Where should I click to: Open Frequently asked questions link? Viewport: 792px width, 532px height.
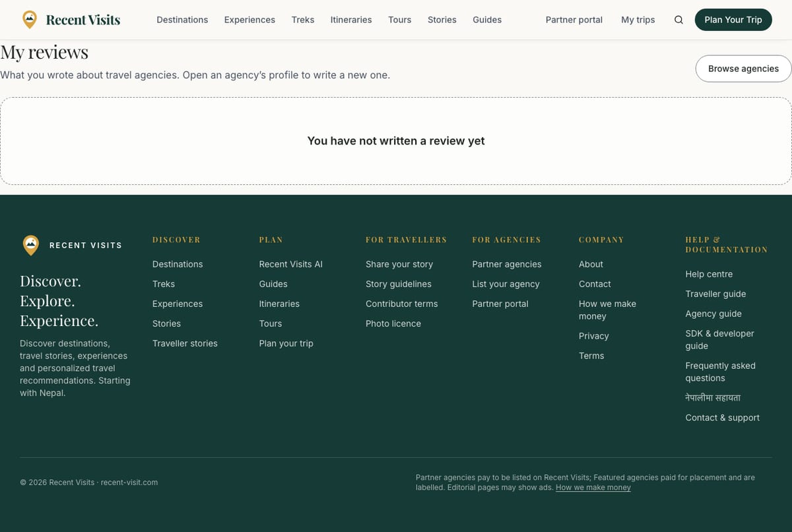(720, 372)
